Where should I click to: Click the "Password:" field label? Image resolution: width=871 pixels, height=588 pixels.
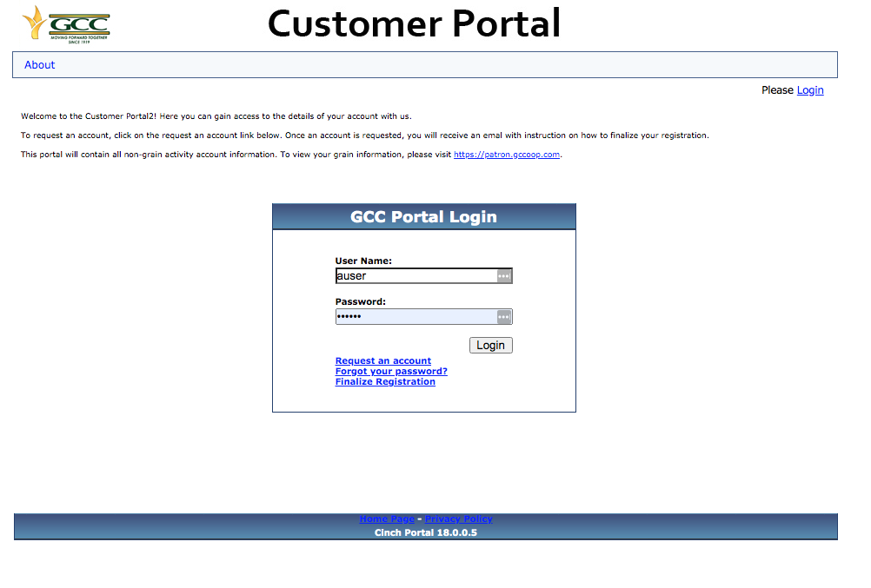360,302
